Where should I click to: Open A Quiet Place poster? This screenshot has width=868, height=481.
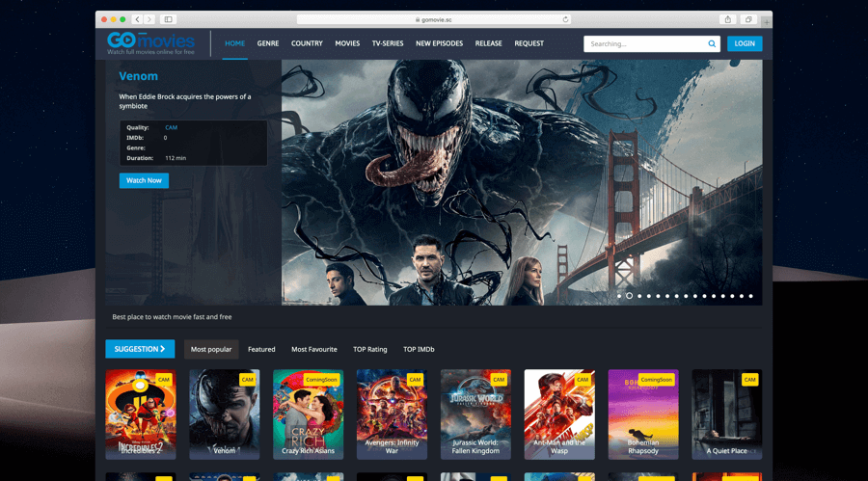[727, 414]
